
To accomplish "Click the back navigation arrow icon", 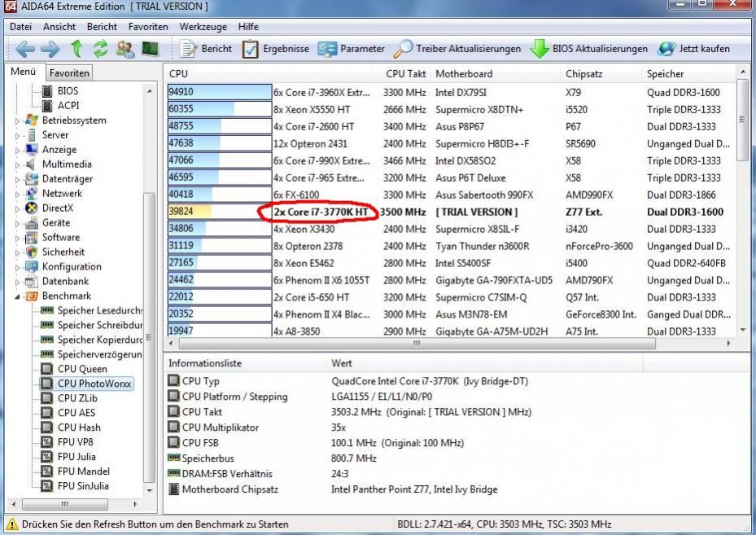I will click(25, 49).
